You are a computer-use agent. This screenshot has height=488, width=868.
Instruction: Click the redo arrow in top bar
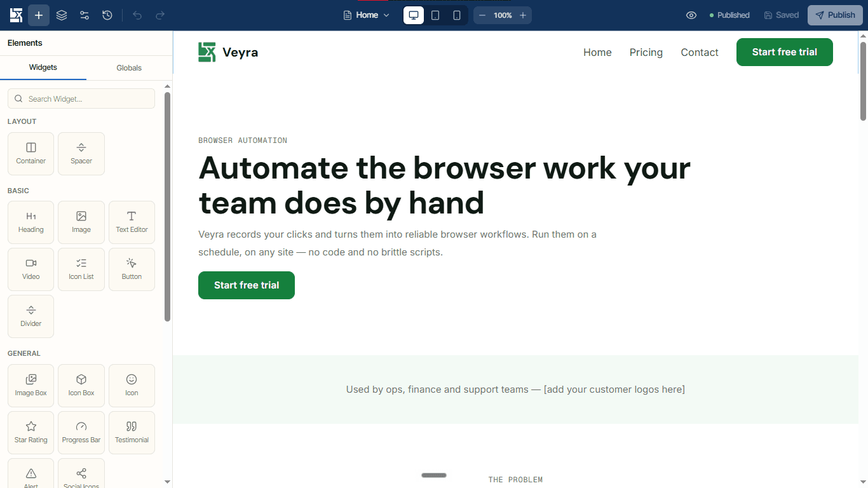tap(160, 15)
